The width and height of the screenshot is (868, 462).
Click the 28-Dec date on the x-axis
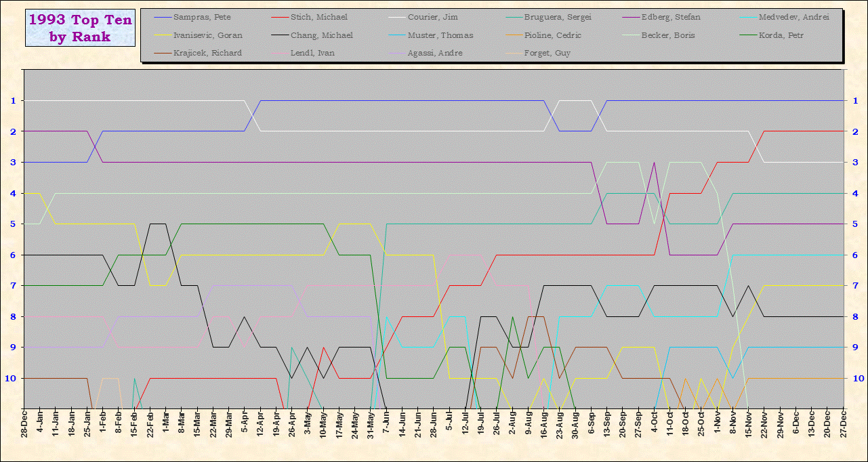tap(24, 432)
